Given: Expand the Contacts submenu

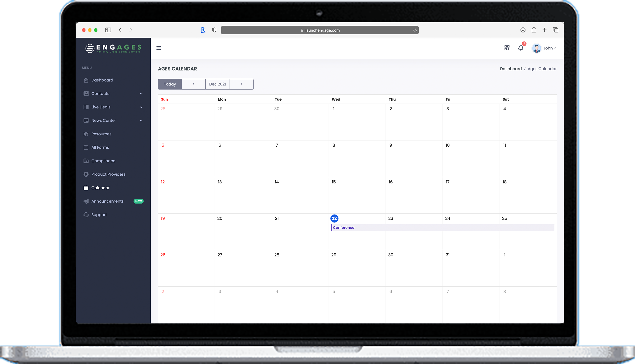Looking at the screenshot, I should click(113, 93).
